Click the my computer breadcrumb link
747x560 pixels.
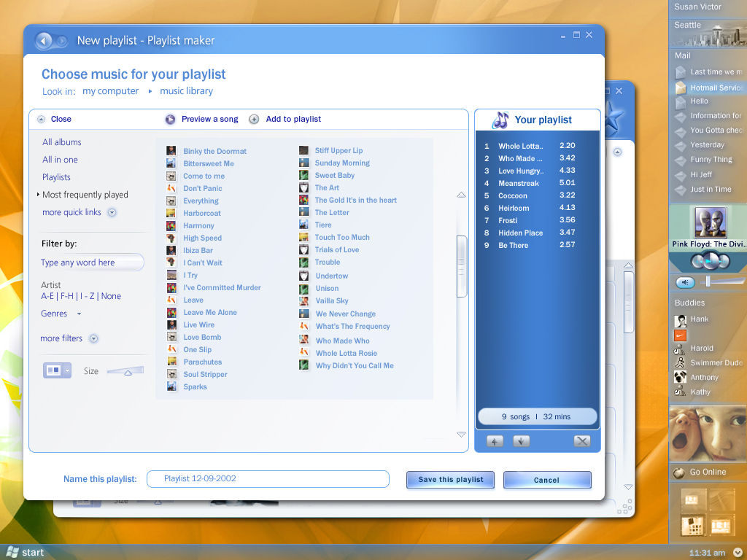pyautogui.click(x=111, y=91)
